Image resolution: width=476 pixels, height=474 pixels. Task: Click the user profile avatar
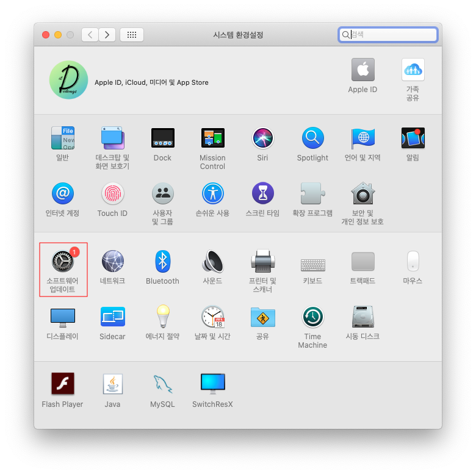[68, 80]
